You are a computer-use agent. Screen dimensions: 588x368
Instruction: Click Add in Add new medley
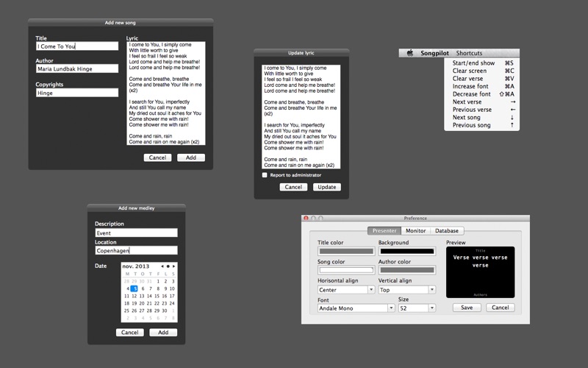tap(163, 333)
